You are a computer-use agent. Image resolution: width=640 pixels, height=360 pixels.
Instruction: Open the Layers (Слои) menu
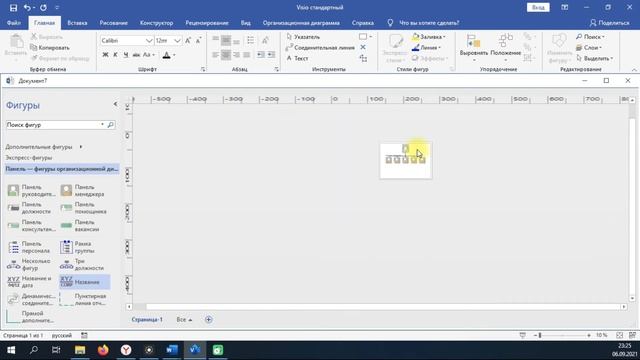tap(589, 48)
